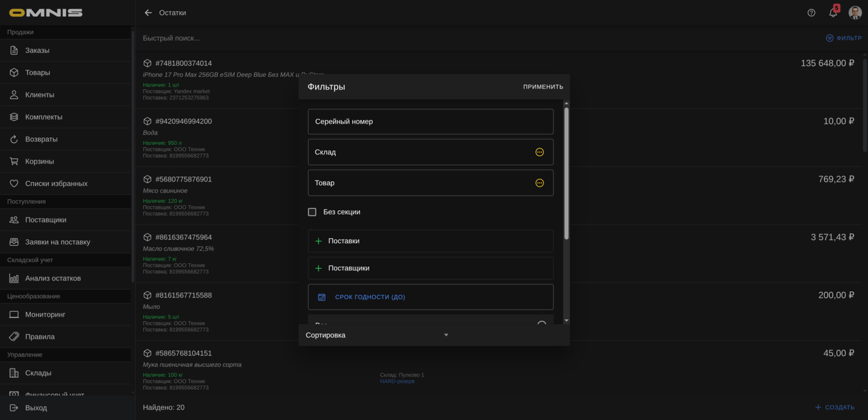Focus the Серийный номер input field
Viewport: 868px width, 420px height.
[x=430, y=121]
